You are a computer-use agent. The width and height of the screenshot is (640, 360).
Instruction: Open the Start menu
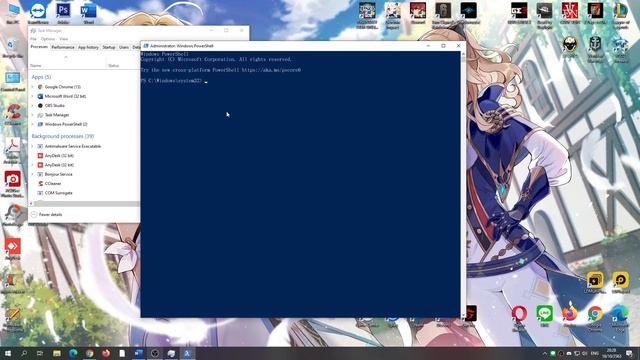tap(8, 353)
